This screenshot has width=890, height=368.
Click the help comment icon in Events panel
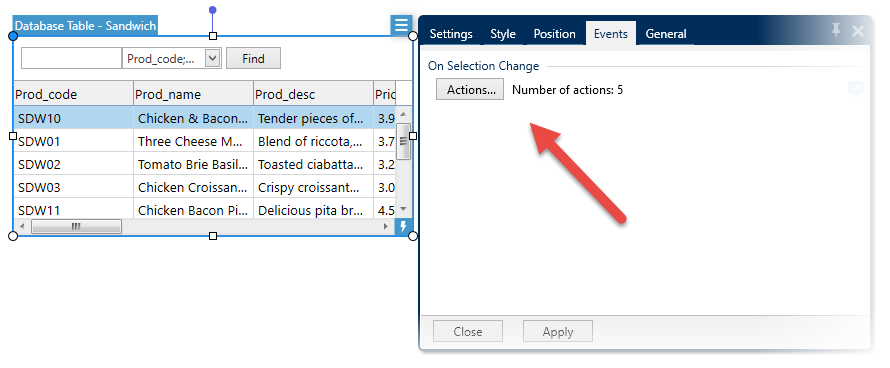click(x=855, y=88)
